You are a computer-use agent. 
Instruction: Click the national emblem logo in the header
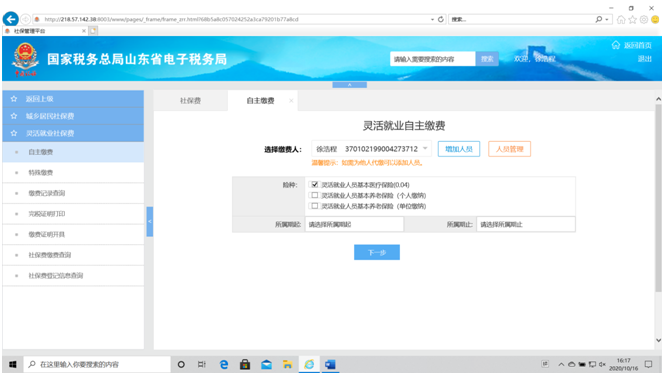pos(25,58)
